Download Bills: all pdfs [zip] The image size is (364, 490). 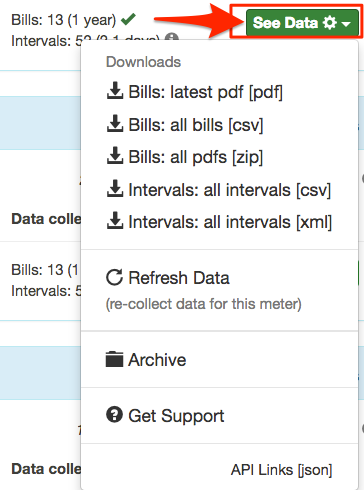(185, 156)
